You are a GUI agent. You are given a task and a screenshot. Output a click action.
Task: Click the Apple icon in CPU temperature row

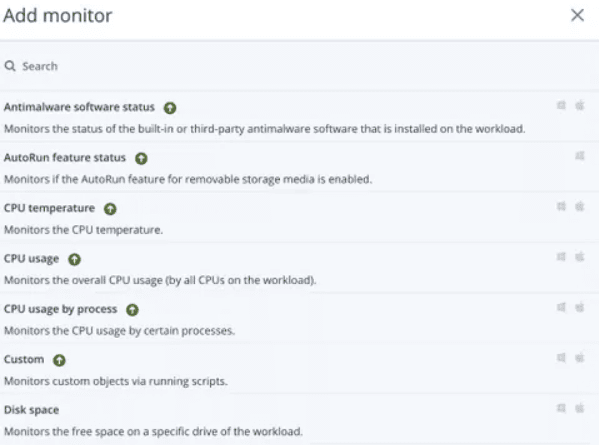click(580, 207)
